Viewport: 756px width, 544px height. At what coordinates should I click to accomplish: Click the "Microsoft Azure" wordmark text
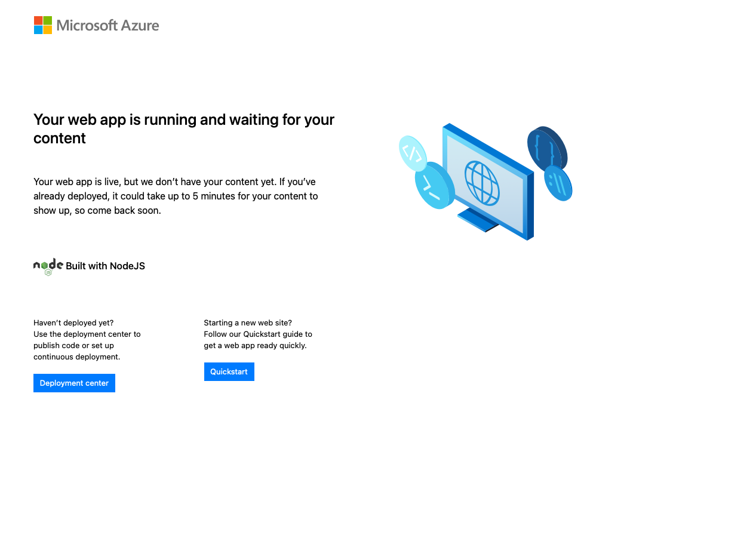tap(108, 25)
